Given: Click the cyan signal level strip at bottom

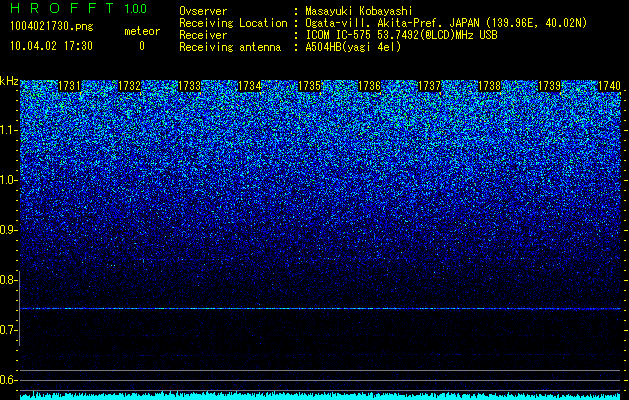Looking at the screenshot, I should pyautogui.click(x=320, y=396).
